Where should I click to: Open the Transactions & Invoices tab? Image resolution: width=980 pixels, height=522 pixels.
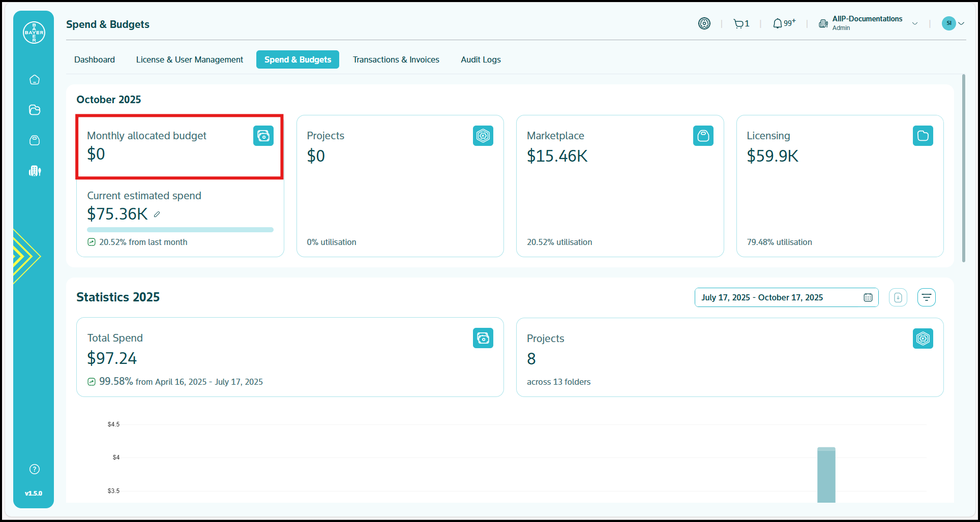click(396, 59)
